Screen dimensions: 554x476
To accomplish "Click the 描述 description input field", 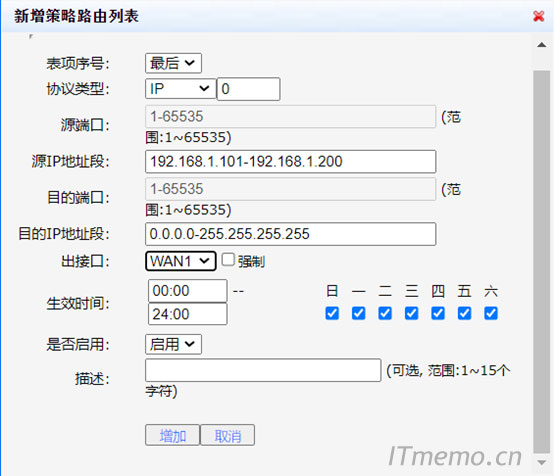I will [x=263, y=370].
